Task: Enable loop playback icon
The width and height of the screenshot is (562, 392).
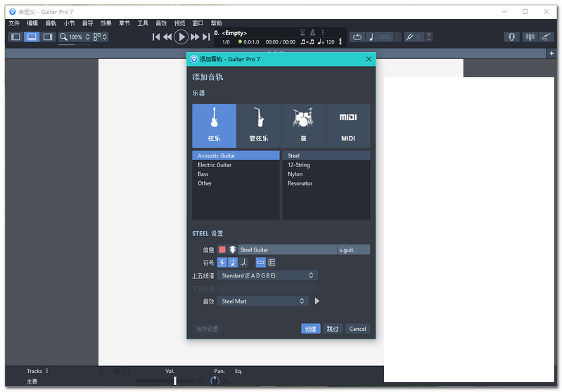Action: point(357,37)
